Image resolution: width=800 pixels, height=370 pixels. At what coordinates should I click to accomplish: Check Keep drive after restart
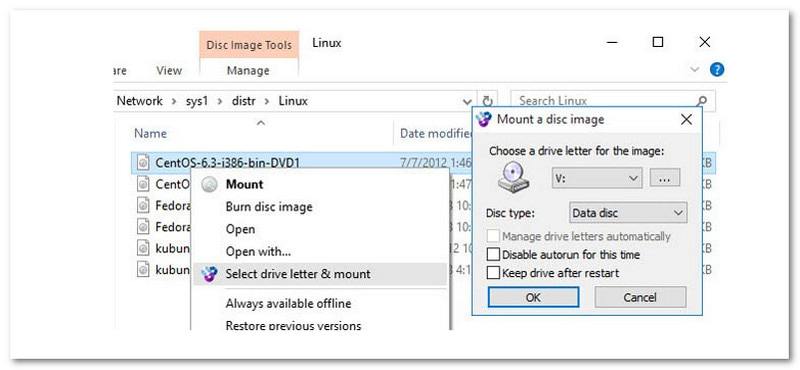tap(493, 273)
